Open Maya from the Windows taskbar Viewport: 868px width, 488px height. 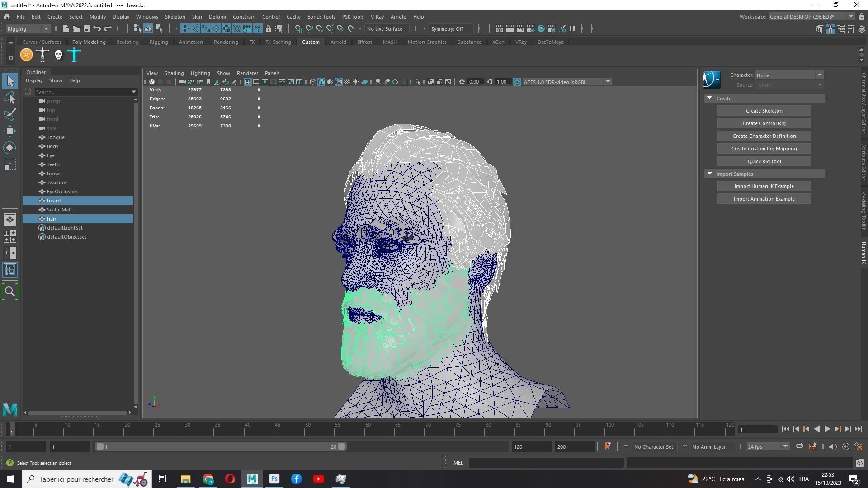pos(252,479)
